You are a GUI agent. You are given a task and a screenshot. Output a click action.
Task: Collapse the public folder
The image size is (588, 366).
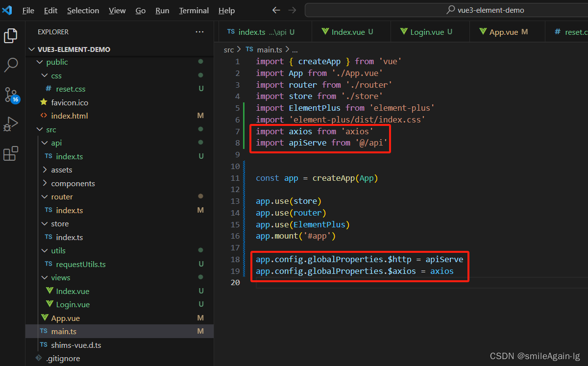pos(57,62)
